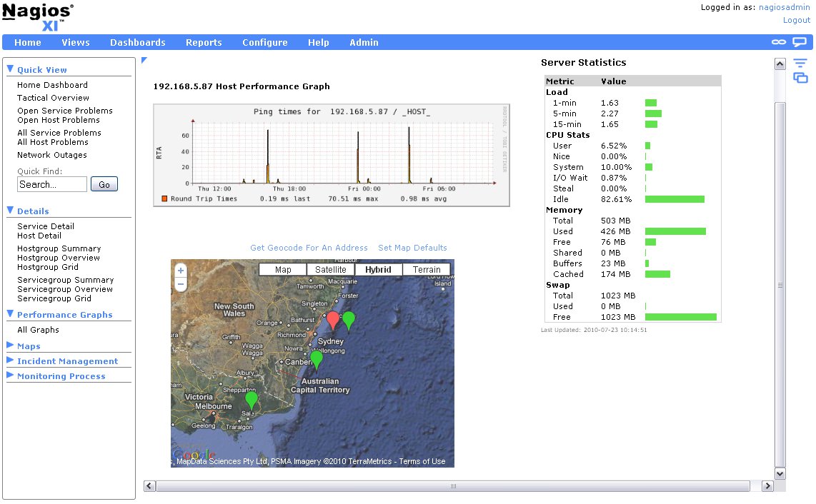Switch map to Terrain view
816x504 pixels.
(427, 269)
